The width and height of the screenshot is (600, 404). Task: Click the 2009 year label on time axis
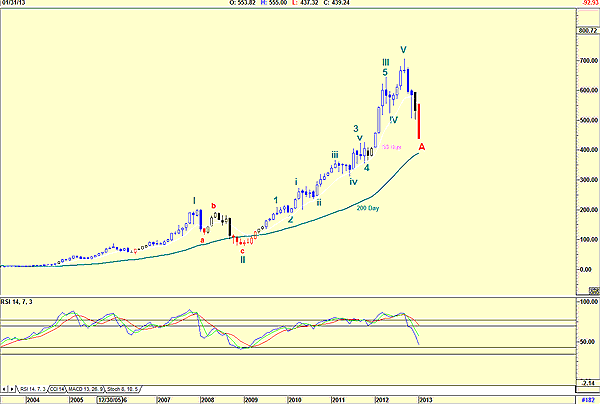click(x=250, y=398)
